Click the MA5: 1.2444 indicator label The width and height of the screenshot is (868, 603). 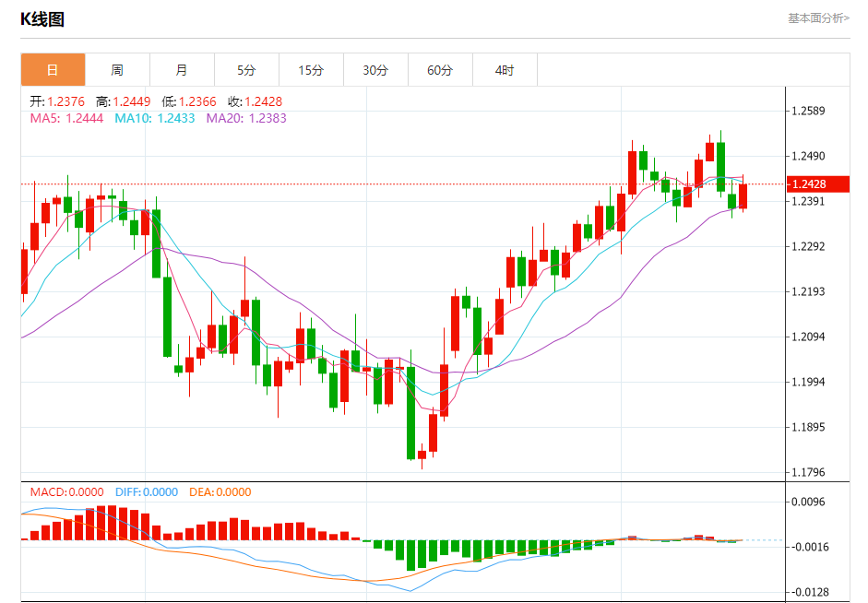[66, 118]
